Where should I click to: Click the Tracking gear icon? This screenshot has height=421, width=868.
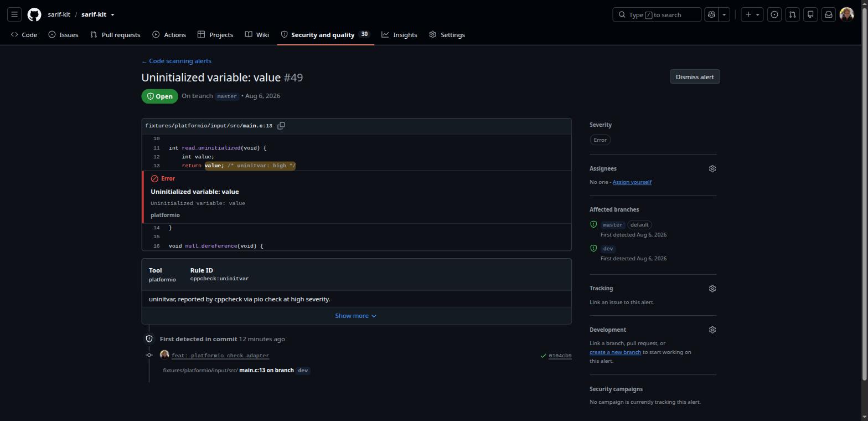712,289
